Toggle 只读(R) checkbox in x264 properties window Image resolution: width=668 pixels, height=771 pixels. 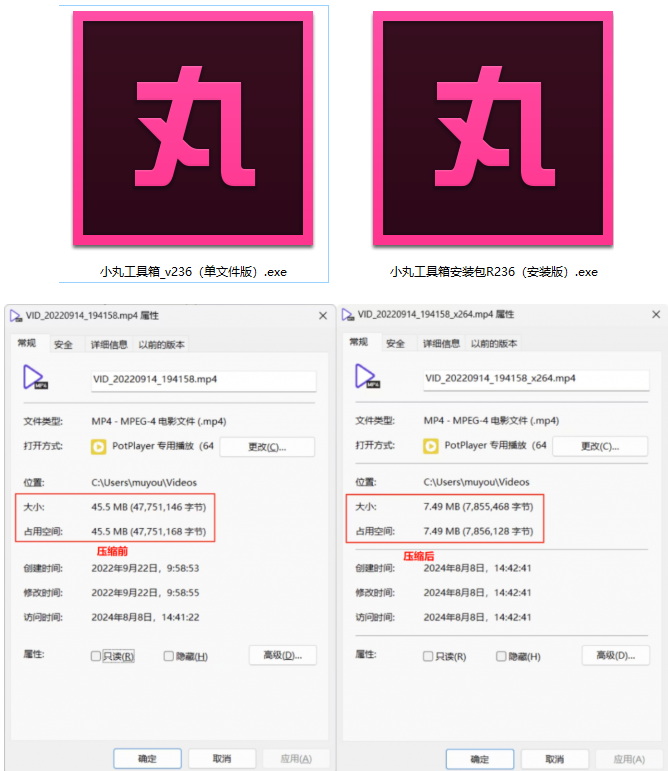tap(428, 656)
